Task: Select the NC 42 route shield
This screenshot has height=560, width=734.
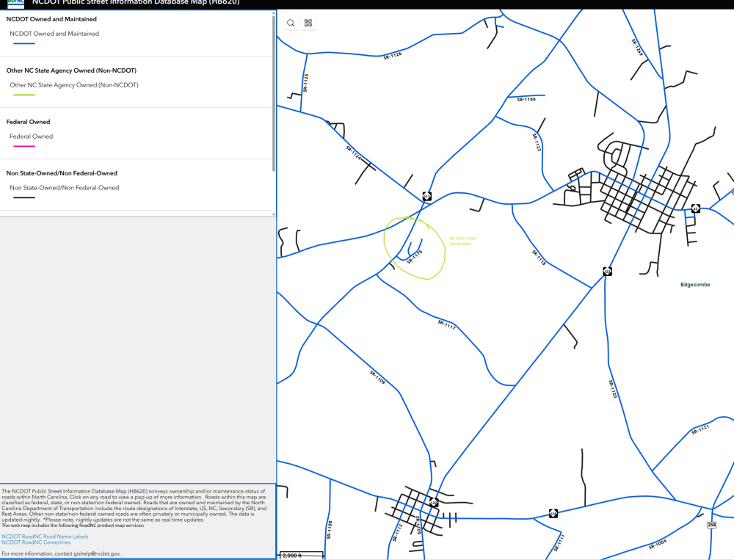Action: click(x=696, y=208)
